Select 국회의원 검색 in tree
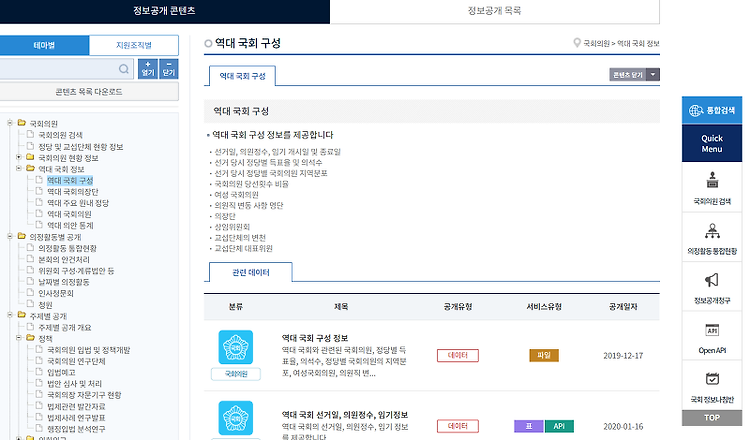 (x=60, y=135)
